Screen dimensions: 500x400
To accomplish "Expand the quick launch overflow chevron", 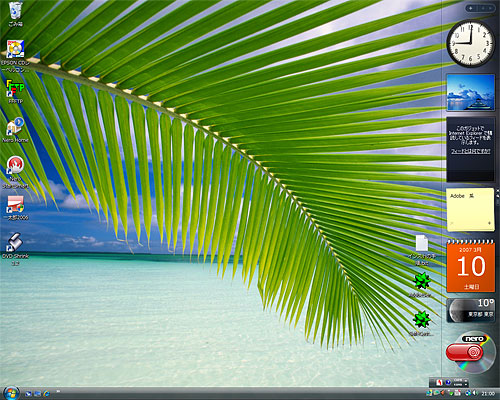I will click(x=58, y=391).
